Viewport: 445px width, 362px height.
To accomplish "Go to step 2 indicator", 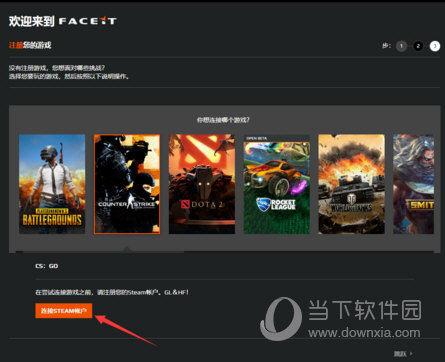I will pyautogui.click(x=418, y=46).
